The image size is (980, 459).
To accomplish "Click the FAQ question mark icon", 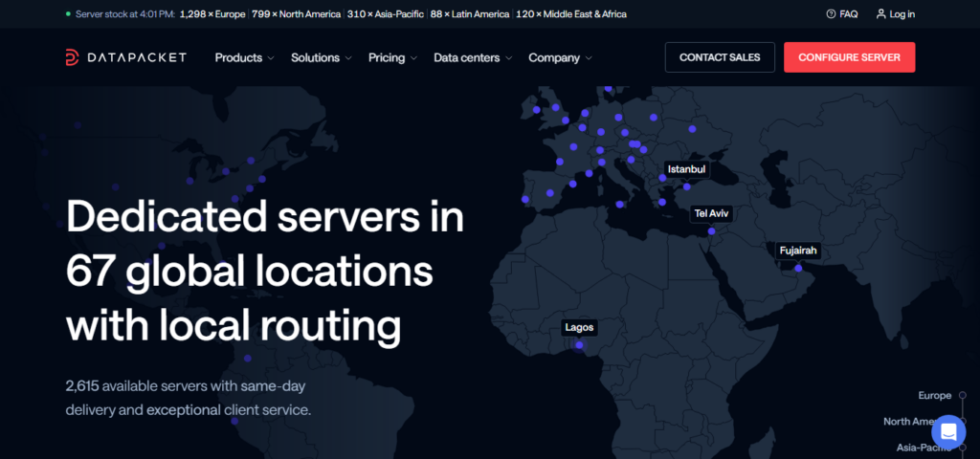I will click(x=831, y=13).
